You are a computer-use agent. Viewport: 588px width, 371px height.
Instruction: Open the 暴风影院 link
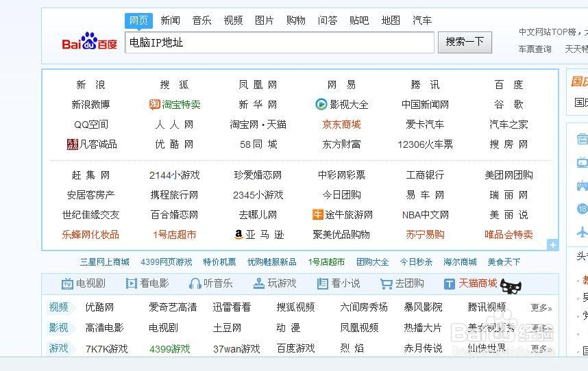coord(424,307)
